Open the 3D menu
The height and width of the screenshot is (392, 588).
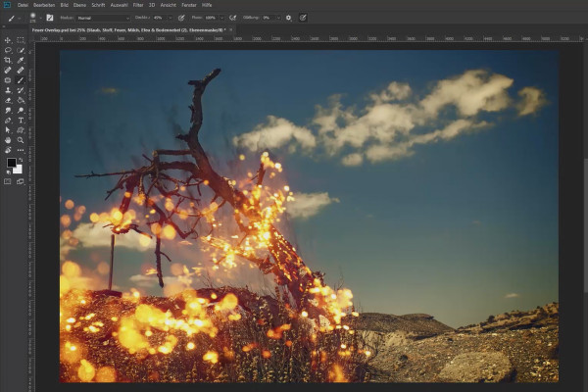pyautogui.click(x=152, y=5)
